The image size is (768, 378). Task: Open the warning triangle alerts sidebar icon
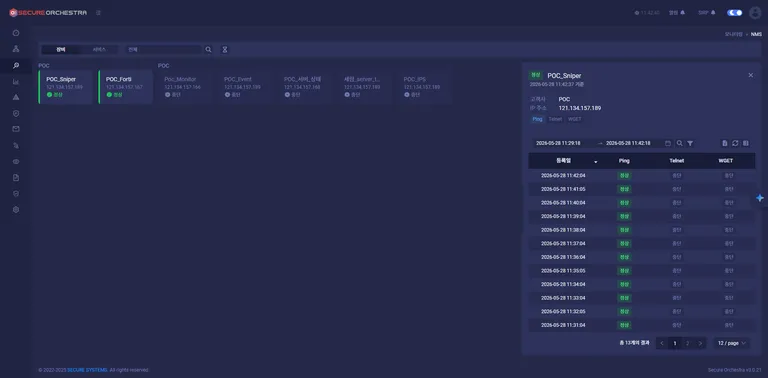tap(16, 97)
